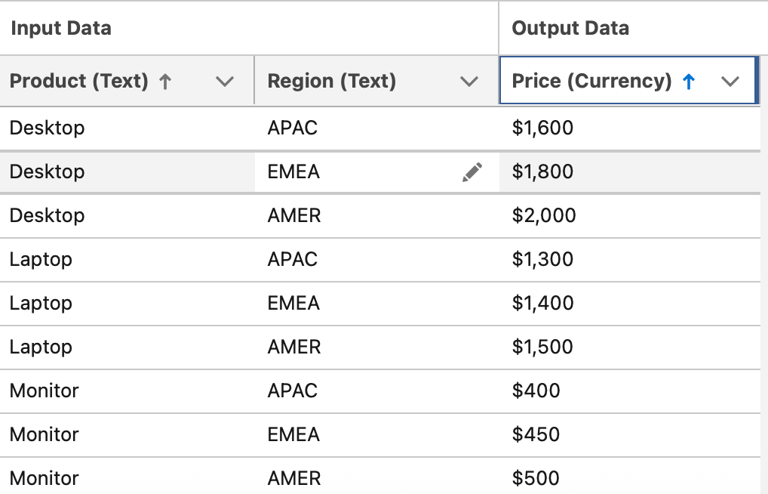The width and height of the screenshot is (768, 494).
Task: Click the Product column sort arrow icon
Action: tap(166, 82)
